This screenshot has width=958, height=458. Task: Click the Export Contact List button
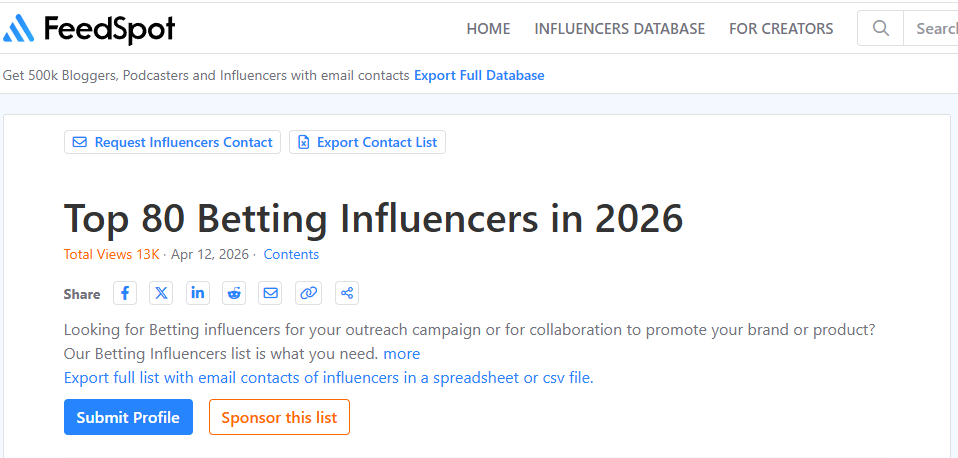[x=367, y=142]
